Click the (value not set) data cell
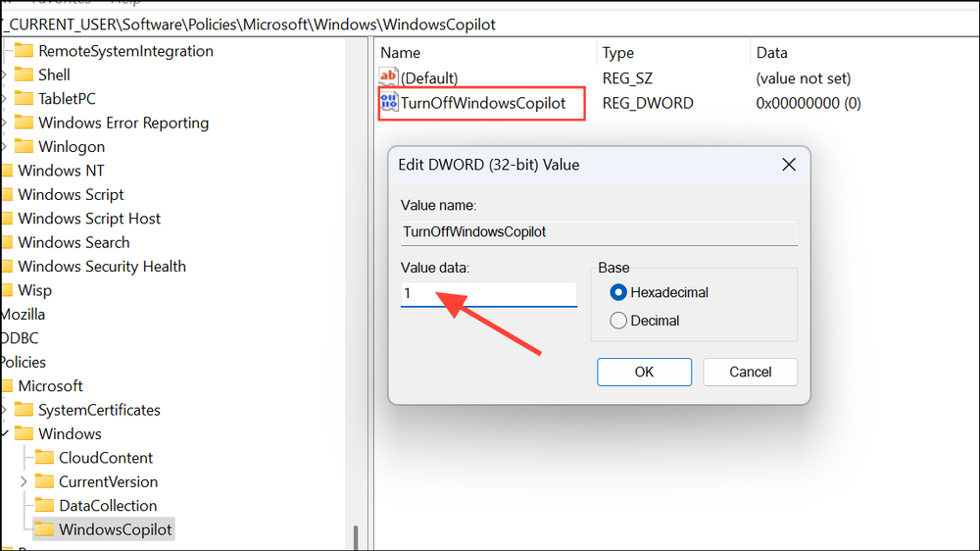 [804, 78]
